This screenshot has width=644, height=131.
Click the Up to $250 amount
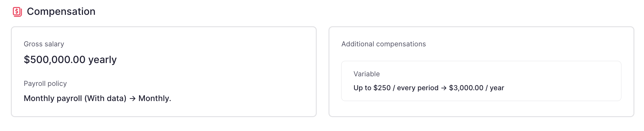[372, 88]
